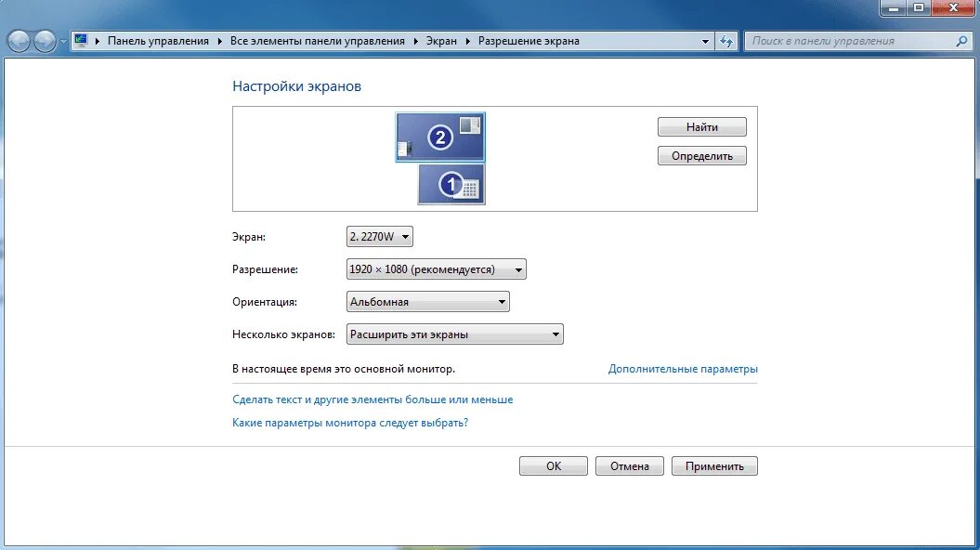Click the Refresh icon beside address bar

(x=726, y=41)
